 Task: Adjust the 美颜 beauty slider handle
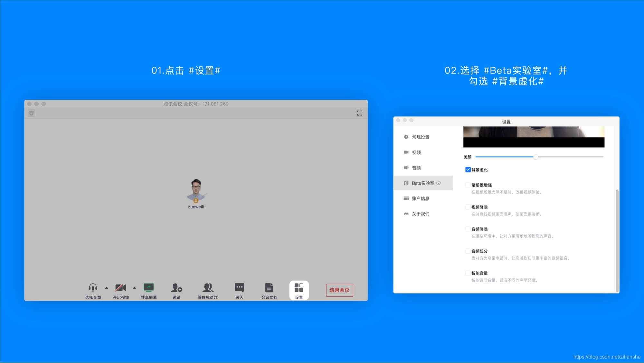click(x=535, y=157)
